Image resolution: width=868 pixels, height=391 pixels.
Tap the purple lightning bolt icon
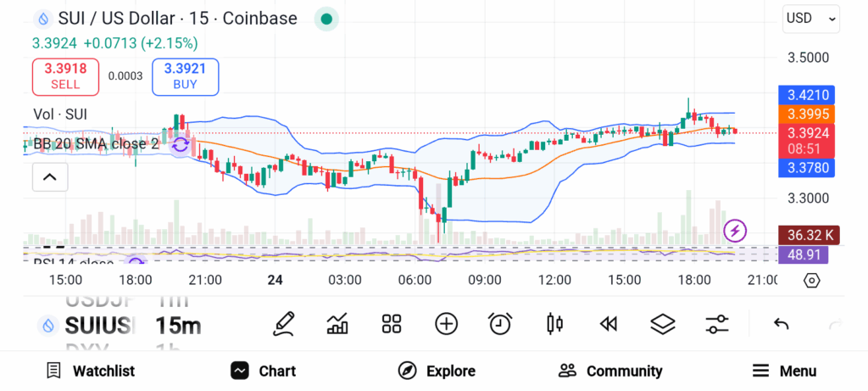point(735,230)
